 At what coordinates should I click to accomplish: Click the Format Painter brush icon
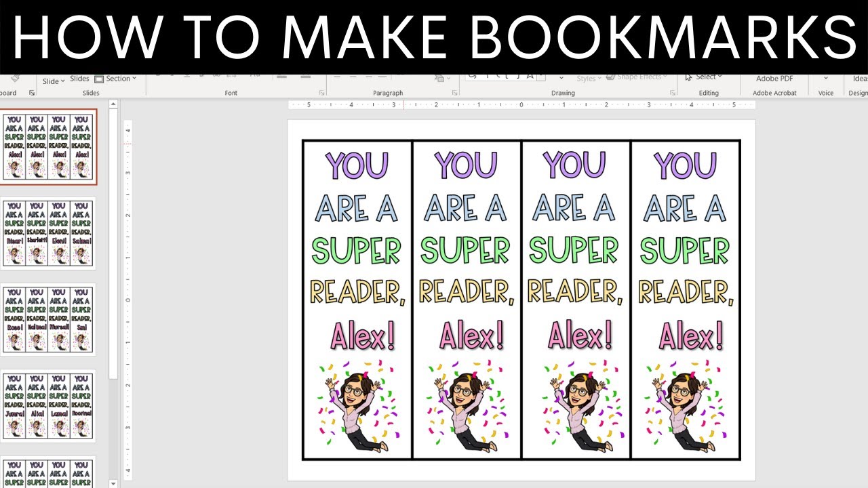[15, 78]
